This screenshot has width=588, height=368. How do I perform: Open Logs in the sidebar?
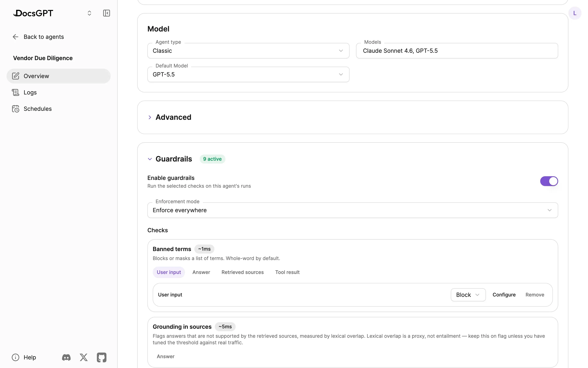coord(59,92)
